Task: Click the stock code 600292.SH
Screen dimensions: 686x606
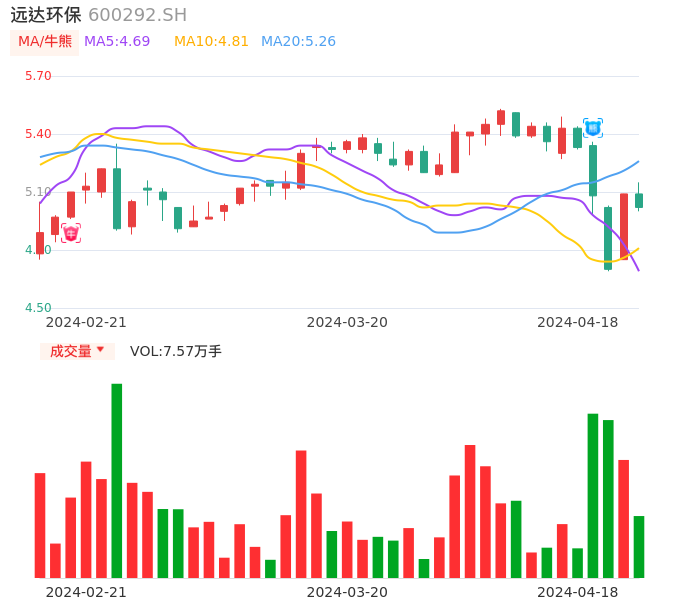Action: click(x=137, y=15)
